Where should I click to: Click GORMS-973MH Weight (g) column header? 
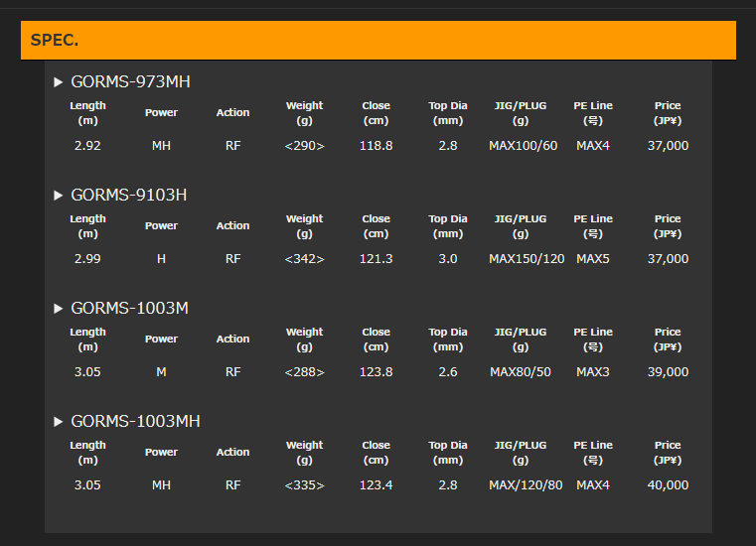pos(305,113)
